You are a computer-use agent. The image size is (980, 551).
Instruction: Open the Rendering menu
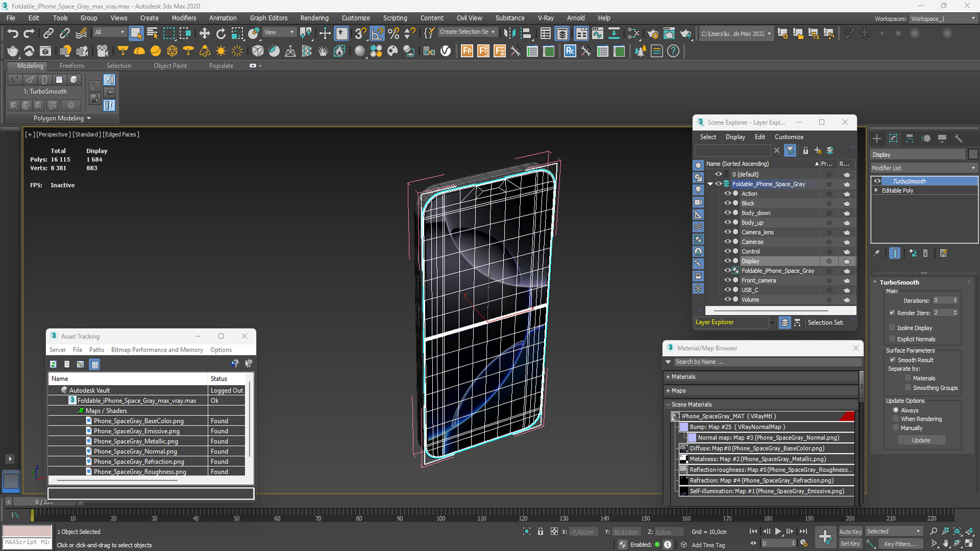pyautogui.click(x=314, y=18)
